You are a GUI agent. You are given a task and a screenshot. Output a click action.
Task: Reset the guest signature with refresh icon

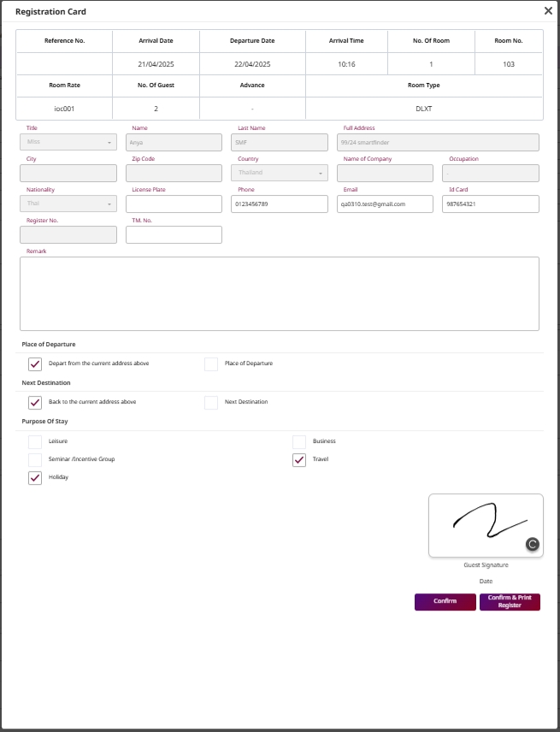532,543
